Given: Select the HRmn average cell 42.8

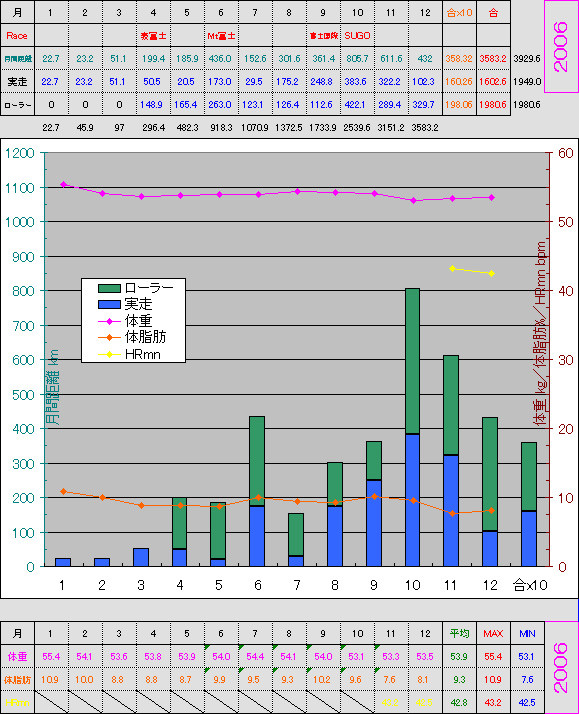Looking at the screenshot, I should pos(459,702).
